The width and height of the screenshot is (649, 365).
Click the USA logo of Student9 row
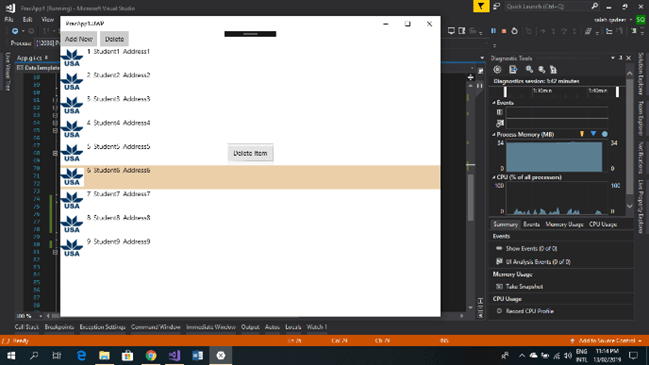point(72,248)
